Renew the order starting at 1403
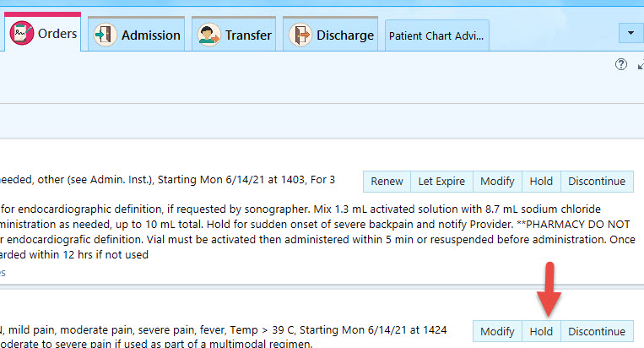Image resolution: width=644 pixels, height=348 pixels. coord(387,182)
